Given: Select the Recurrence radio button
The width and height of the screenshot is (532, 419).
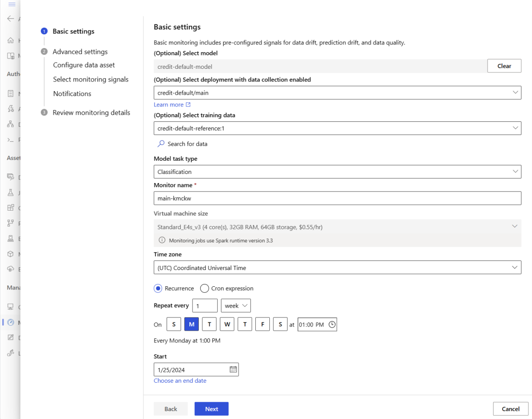Looking at the screenshot, I should 158,289.
